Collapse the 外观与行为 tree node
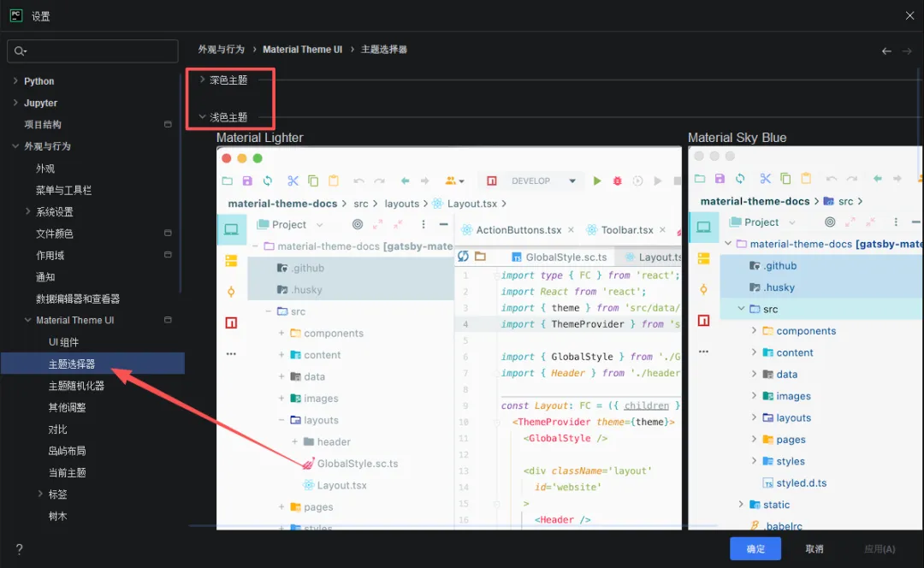The image size is (924, 568). [x=15, y=146]
